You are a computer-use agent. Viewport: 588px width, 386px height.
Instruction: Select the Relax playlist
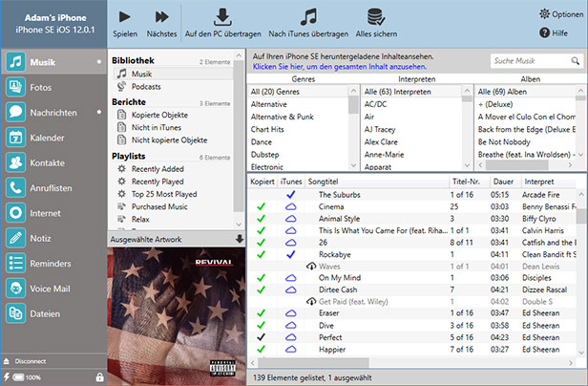tap(173, 219)
